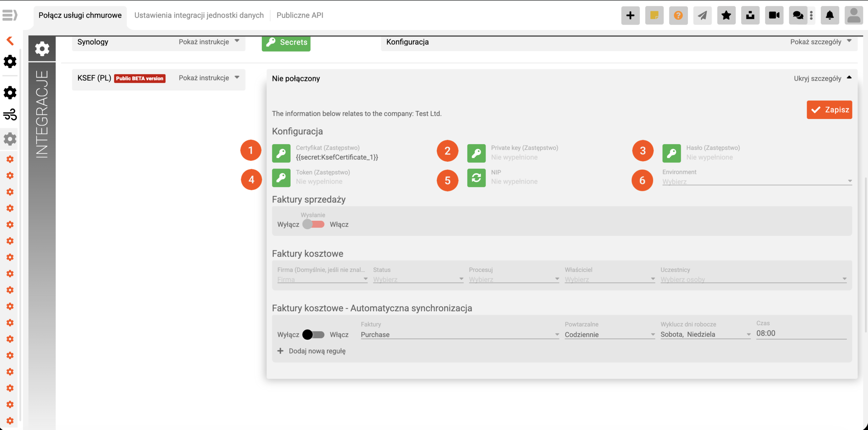The height and width of the screenshot is (430, 868).
Task: Toggle the Wysłanie switch for sales invoices
Action: coord(313,224)
